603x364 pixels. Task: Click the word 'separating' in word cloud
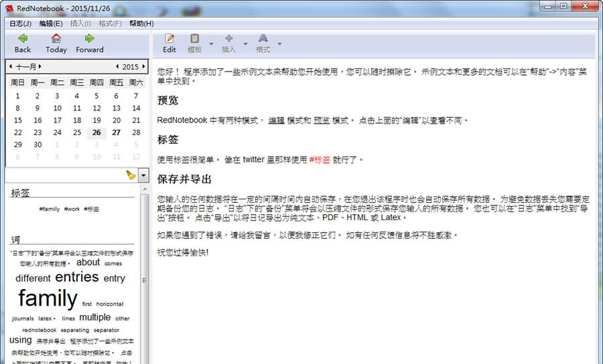tap(75, 330)
